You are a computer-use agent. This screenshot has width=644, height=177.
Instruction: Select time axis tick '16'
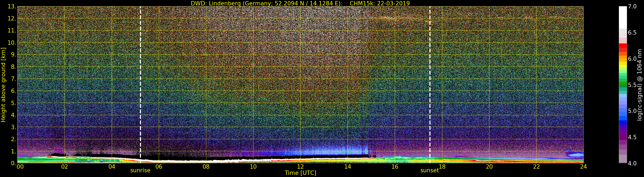(x=395, y=167)
